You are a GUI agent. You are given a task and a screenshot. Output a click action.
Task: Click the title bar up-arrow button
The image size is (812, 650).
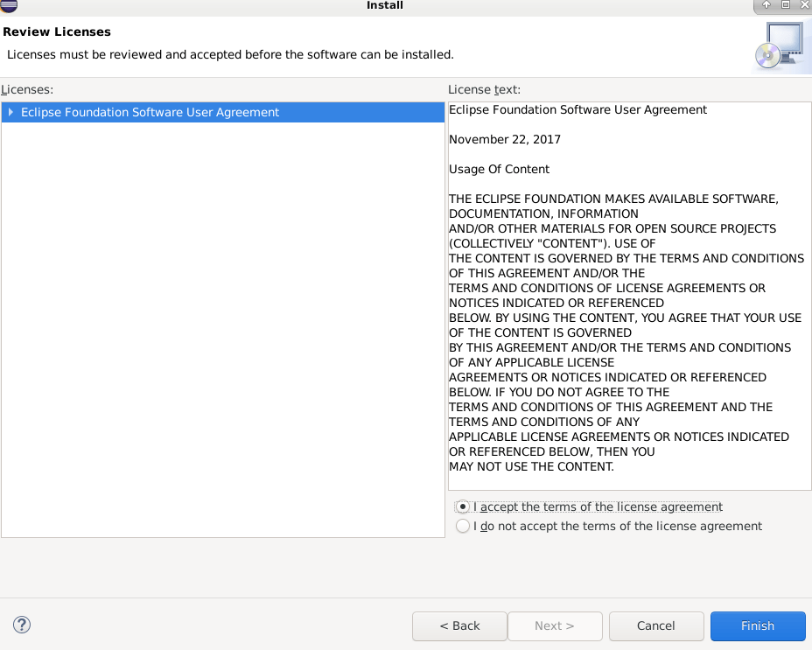(x=766, y=4)
